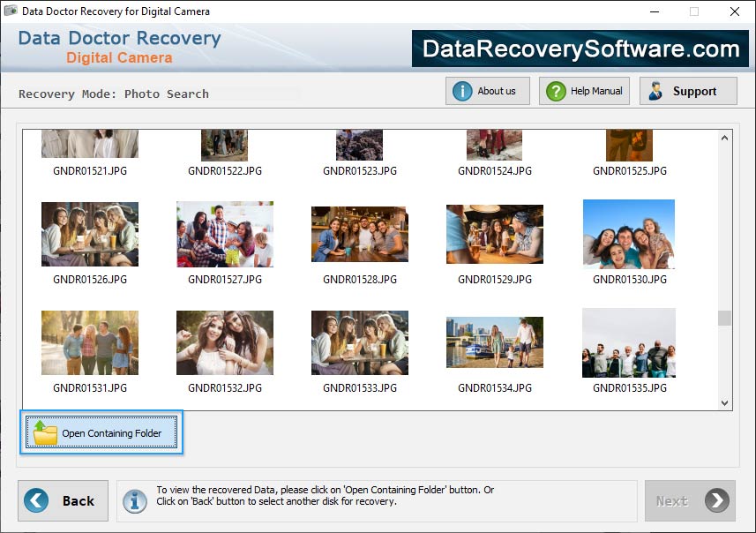Open the About us dialog
This screenshot has height=533, width=756.
point(487,90)
